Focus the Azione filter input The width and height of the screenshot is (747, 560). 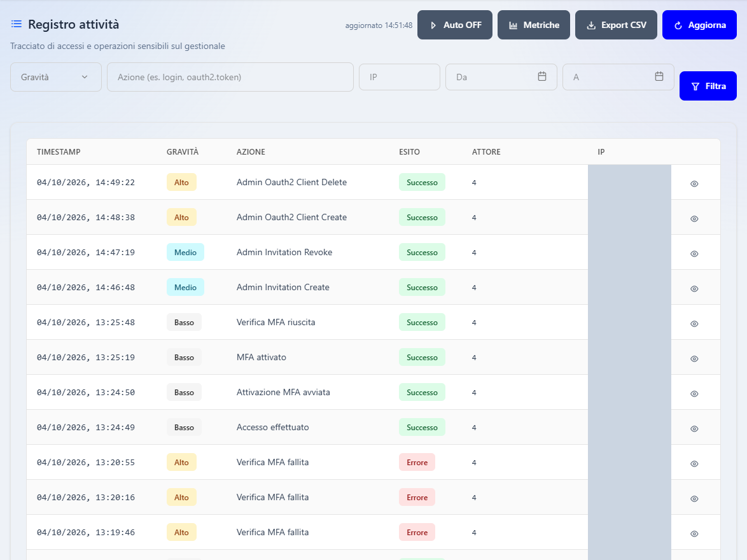tap(230, 77)
